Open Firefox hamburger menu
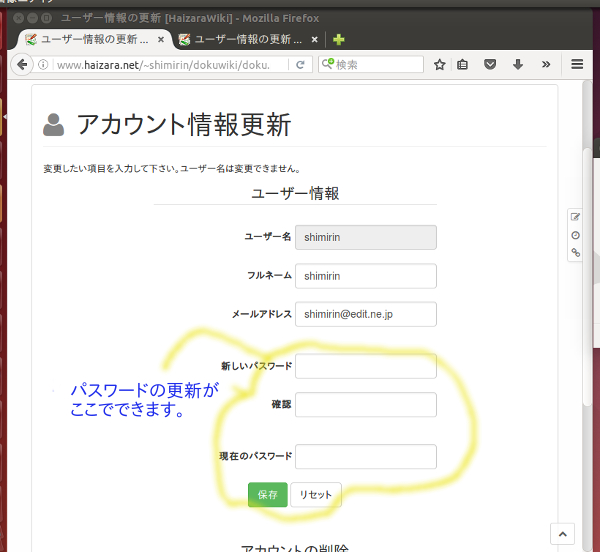This screenshot has width=600, height=552. click(x=577, y=64)
